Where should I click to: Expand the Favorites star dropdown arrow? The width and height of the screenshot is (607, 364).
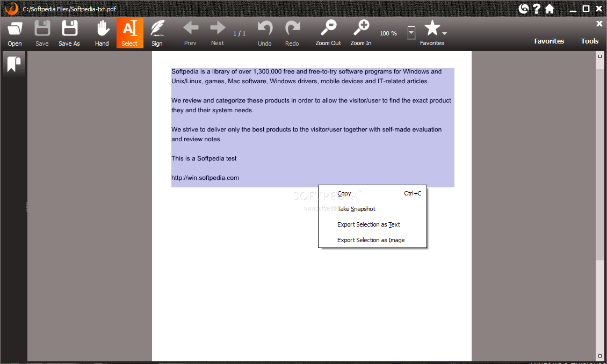pyautogui.click(x=444, y=34)
